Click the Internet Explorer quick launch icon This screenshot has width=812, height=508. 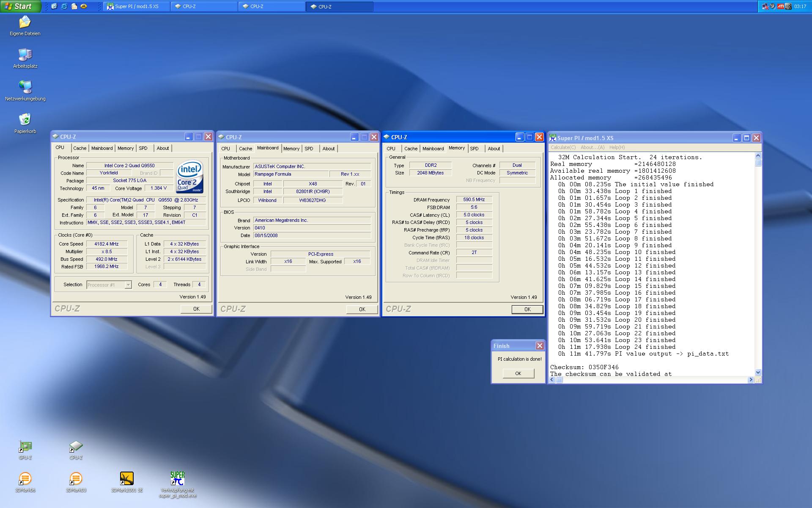tap(64, 6)
